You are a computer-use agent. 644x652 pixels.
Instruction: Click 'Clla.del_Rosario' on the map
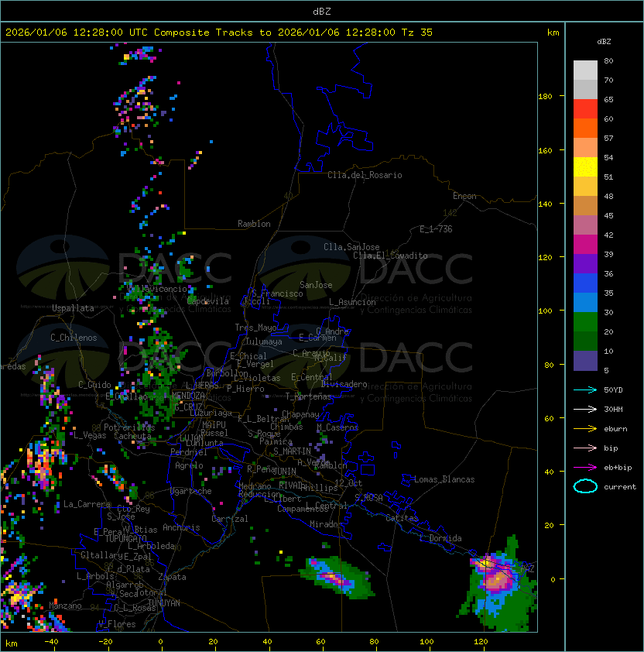coord(365,175)
